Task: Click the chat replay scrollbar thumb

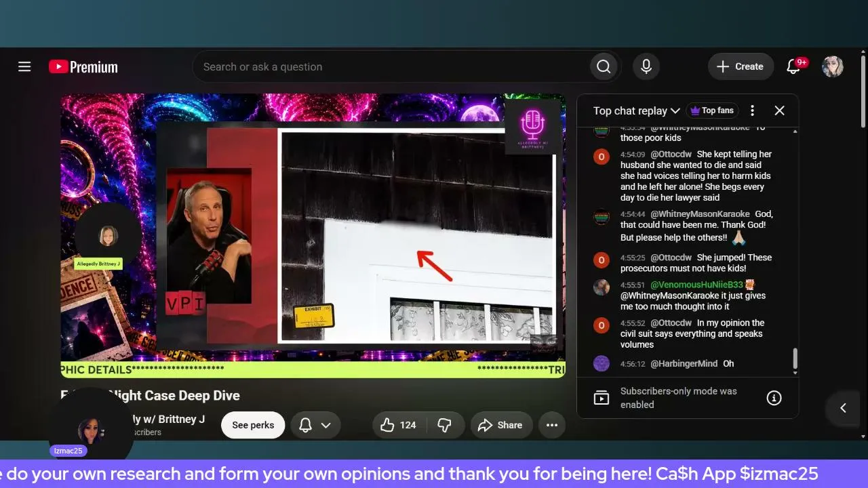Action: click(795, 359)
